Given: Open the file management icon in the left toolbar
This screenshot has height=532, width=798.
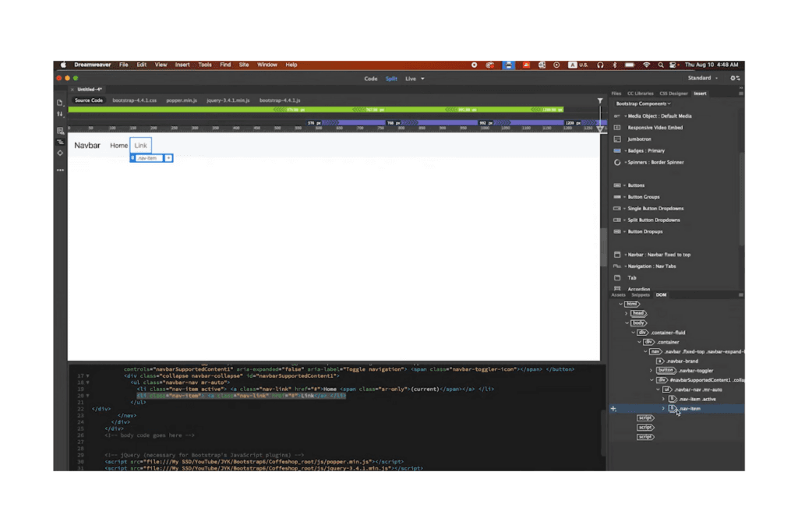Looking at the screenshot, I should coord(60,103).
